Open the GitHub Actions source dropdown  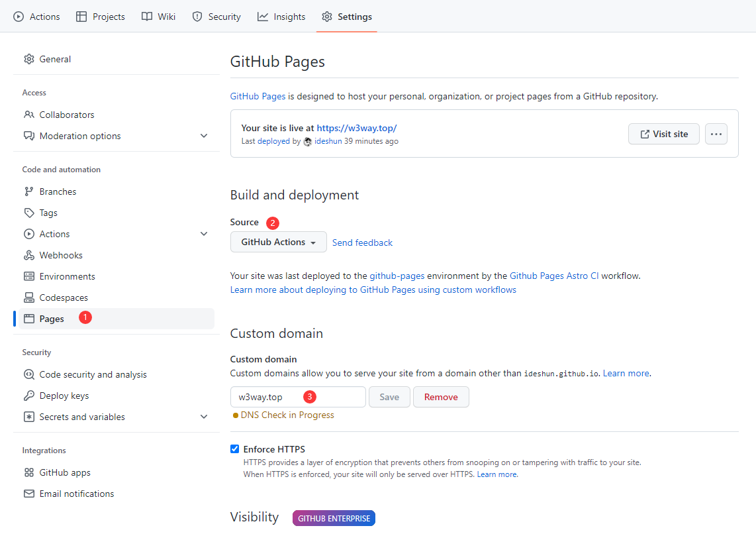point(278,242)
